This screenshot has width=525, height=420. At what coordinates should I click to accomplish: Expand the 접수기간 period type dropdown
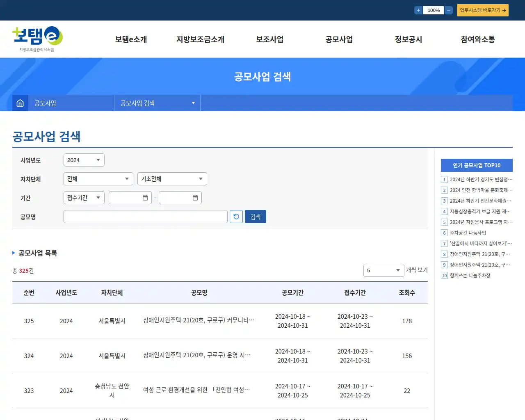[84, 198]
